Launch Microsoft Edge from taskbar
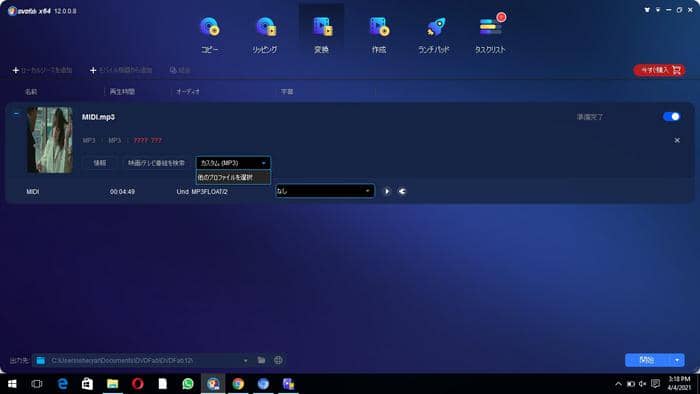The width and height of the screenshot is (700, 394). tap(62, 384)
